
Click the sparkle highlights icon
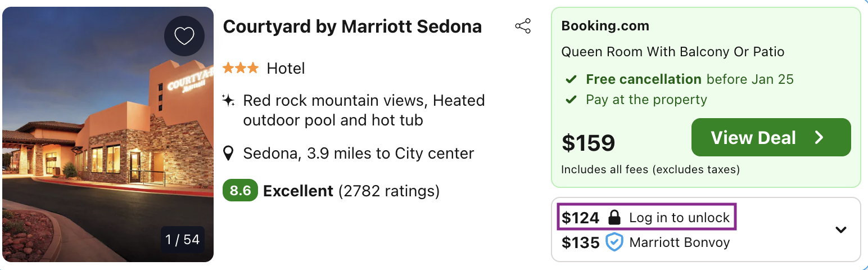tap(228, 101)
